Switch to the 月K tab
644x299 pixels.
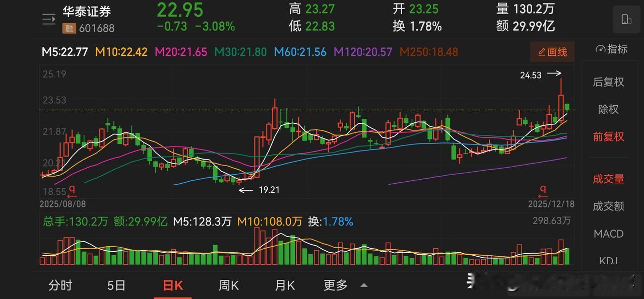point(285,285)
